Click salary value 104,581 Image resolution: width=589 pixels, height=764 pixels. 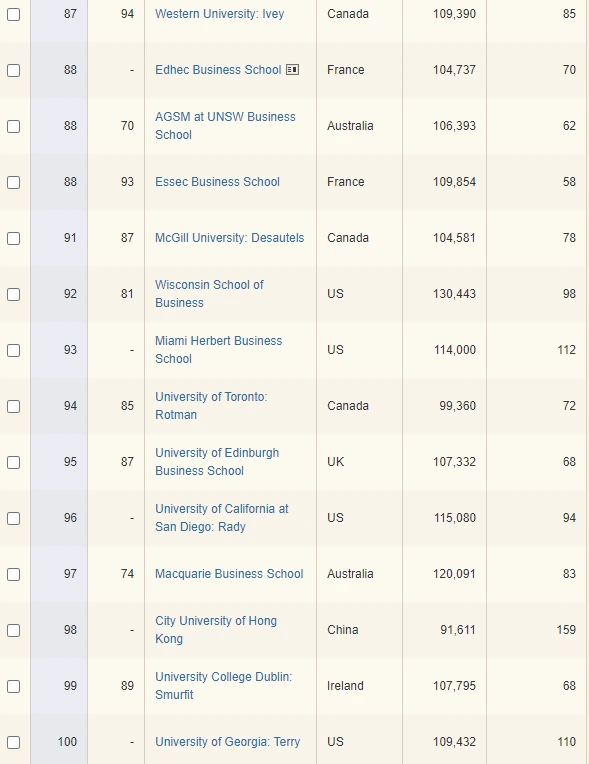pos(454,238)
